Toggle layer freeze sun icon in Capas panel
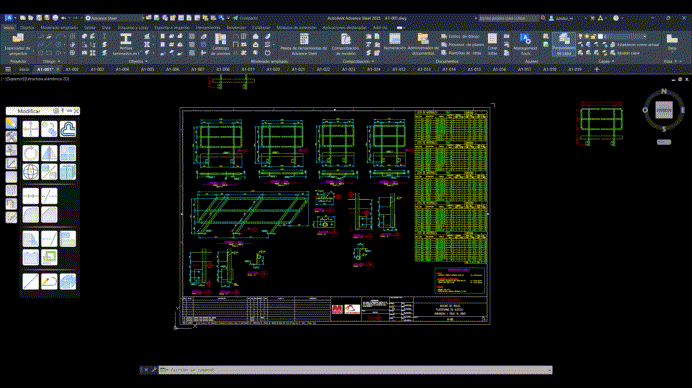This screenshot has height=388, width=692. click(x=587, y=37)
